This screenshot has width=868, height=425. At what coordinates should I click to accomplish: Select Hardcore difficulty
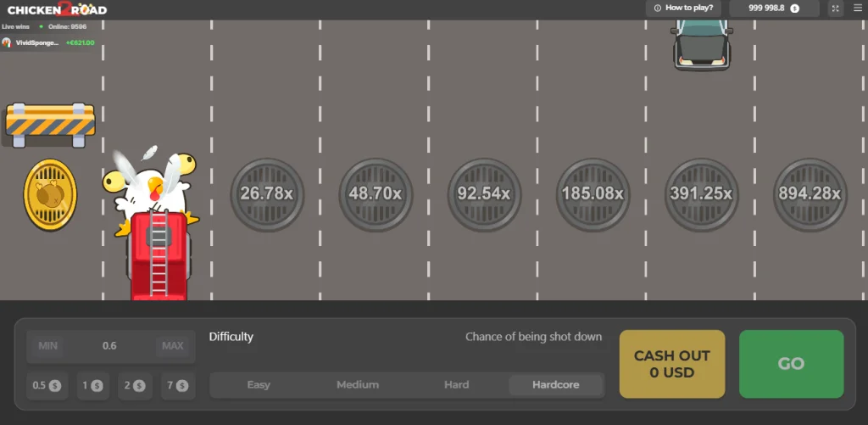pyautogui.click(x=556, y=384)
